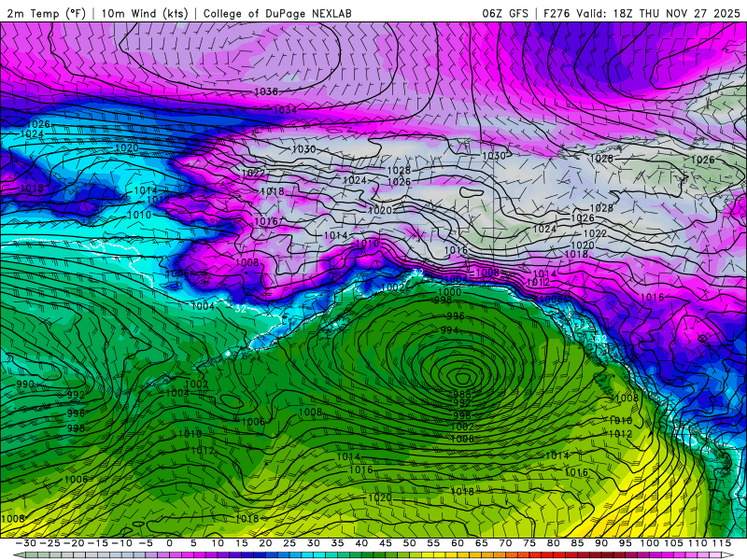Click the '10m Wind (kts)' header label
747x560 pixels.
[145, 13]
